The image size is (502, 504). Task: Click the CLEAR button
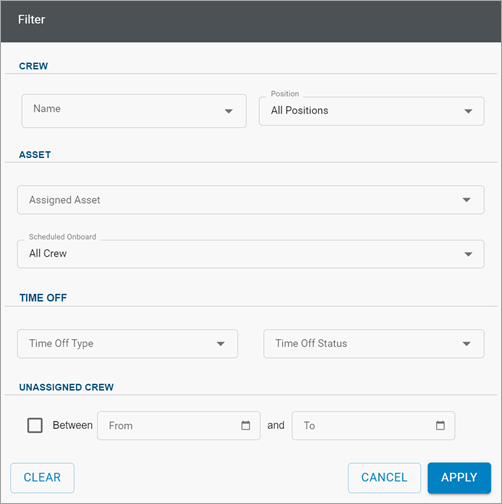(x=42, y=478)
